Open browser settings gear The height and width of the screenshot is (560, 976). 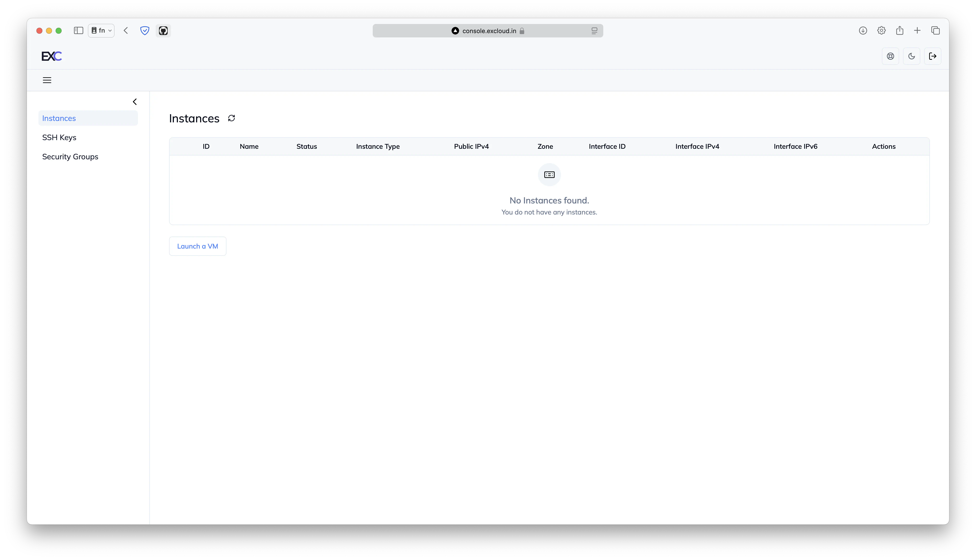[881, 30]
